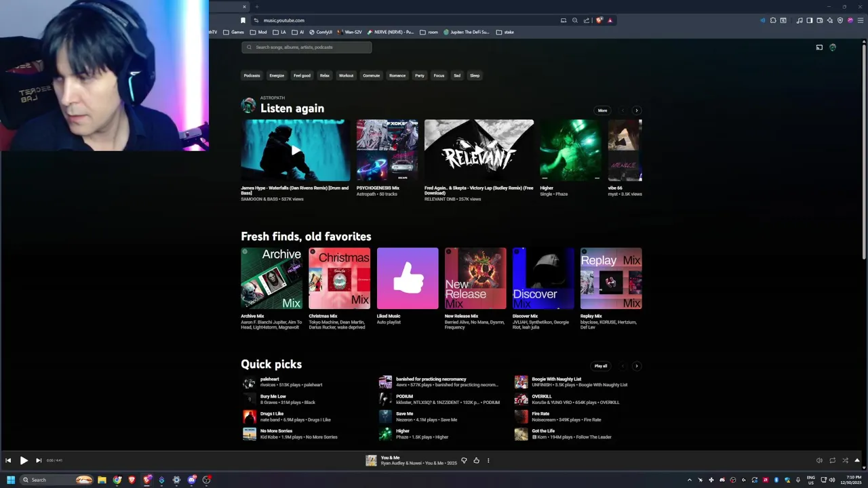Image resolution: width=868 pixels, height=488 pixels.
Task: Play banished for practicing necromancy
Action: 385,382
